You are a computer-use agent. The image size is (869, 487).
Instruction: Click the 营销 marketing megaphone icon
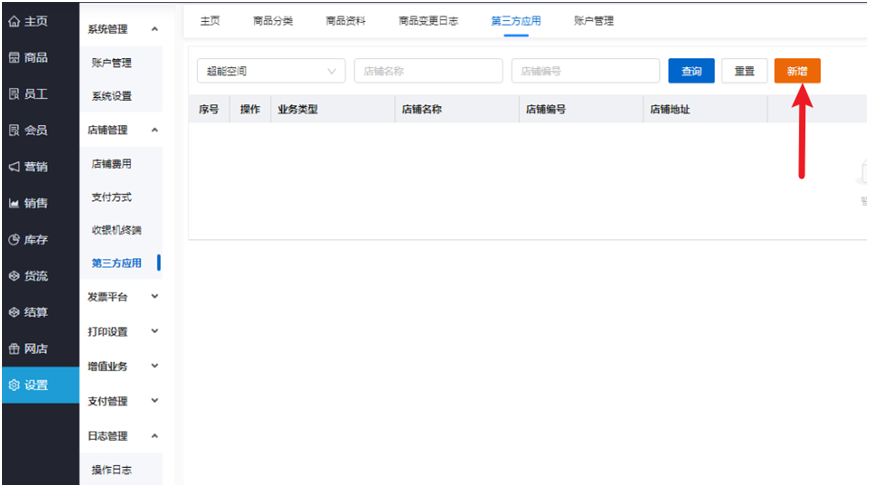point(14,167)
